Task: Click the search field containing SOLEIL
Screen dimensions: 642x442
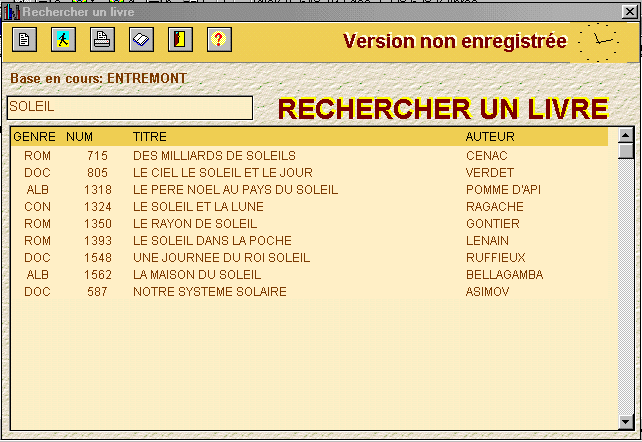Action: [x=129, y=107]
